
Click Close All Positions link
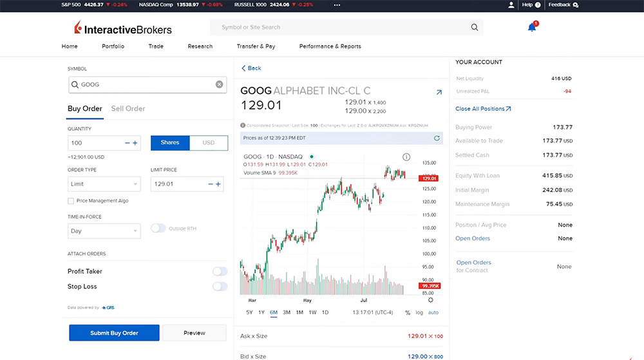483,109
